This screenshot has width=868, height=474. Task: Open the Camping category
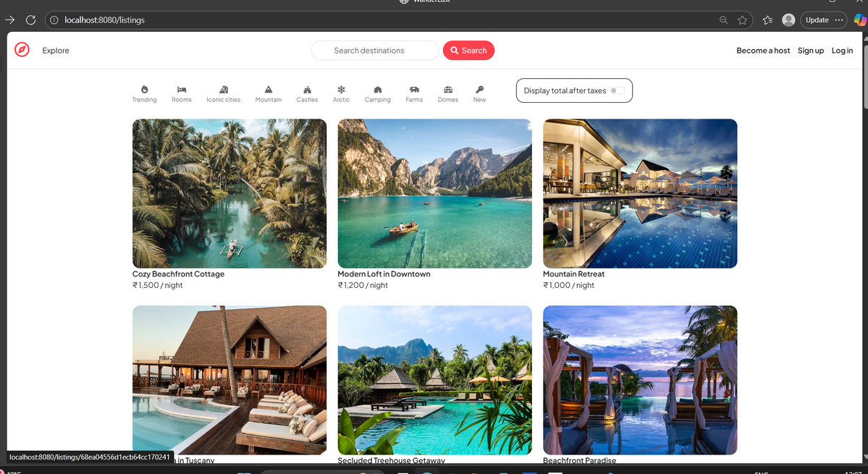(377, 93)
